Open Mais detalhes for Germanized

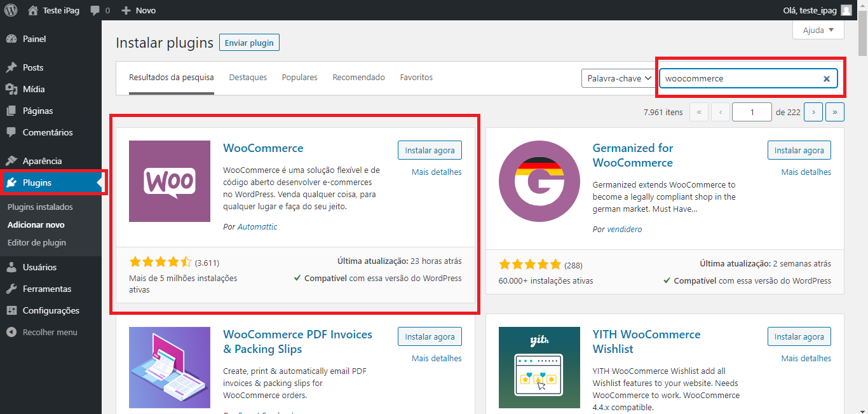pyautogui.click(x=806, y=172)
